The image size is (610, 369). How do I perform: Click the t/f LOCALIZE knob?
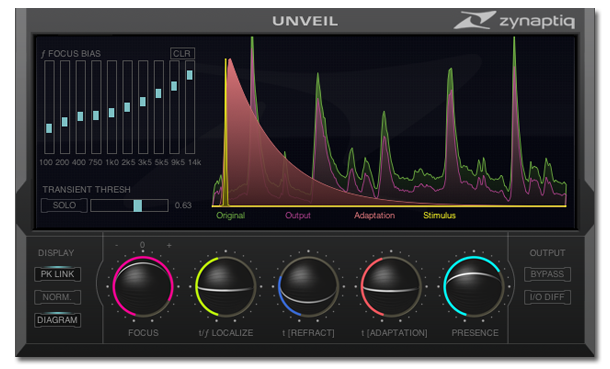click(226, 287)
